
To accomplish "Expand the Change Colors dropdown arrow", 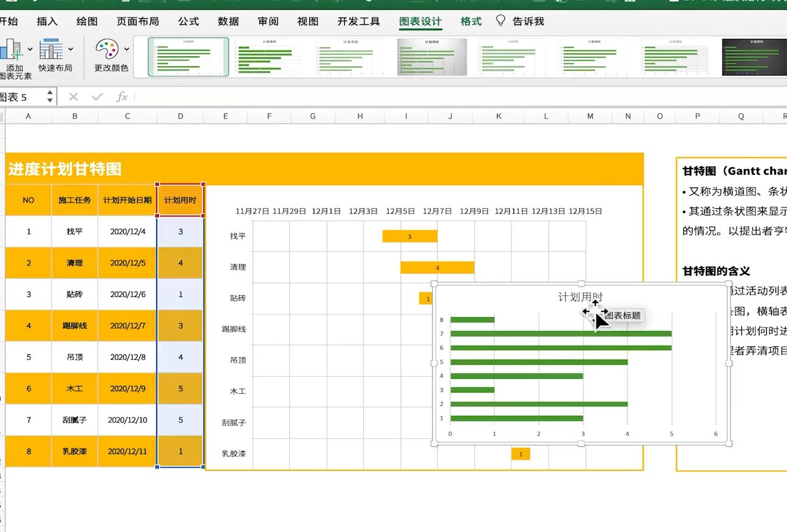I will [127, 49].
